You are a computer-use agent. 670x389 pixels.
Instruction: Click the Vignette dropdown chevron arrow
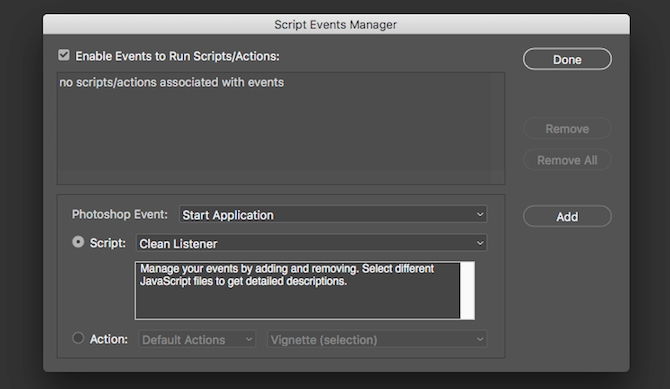point(480,339)
